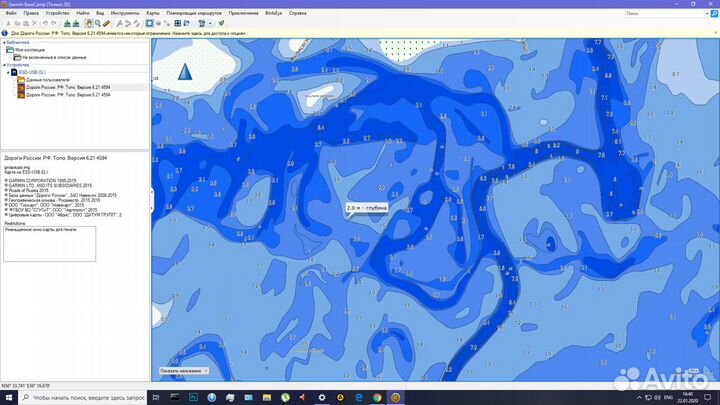Open the Activity Profile dropdown arrow

click(x=210, y=23)
